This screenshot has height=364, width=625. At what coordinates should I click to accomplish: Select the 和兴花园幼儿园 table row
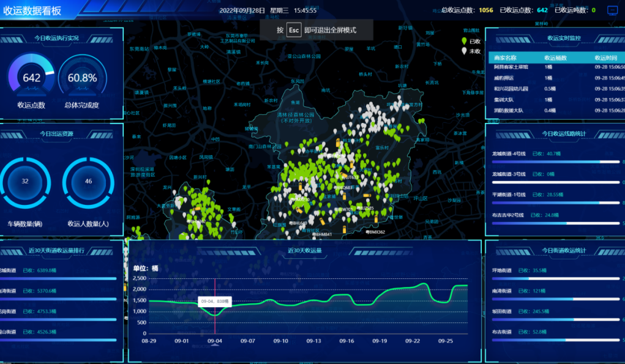pyautogui.click(x=557, y=89)
